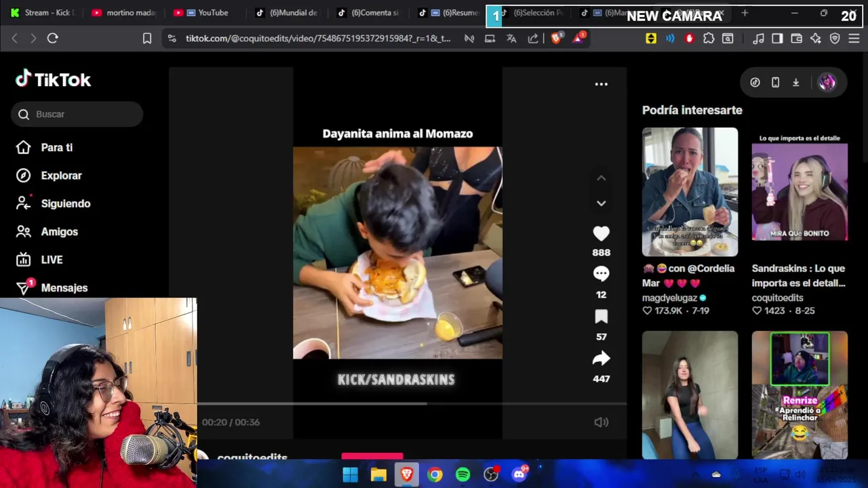The height and width of the screenshot is (488, 868).
Task: Click the magdyelugaz username link
Action: tap(669, 298)
